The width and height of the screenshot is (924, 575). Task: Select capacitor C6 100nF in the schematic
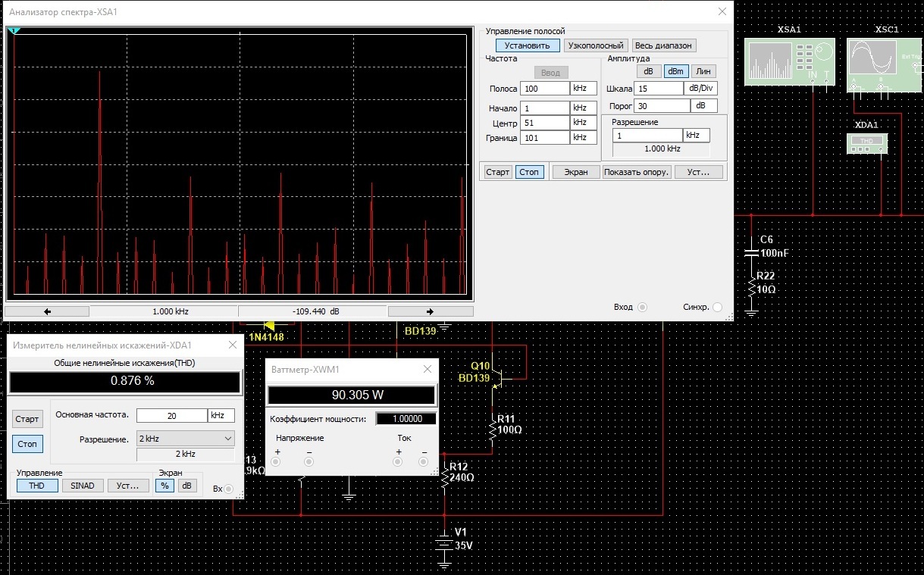point(750,252)
